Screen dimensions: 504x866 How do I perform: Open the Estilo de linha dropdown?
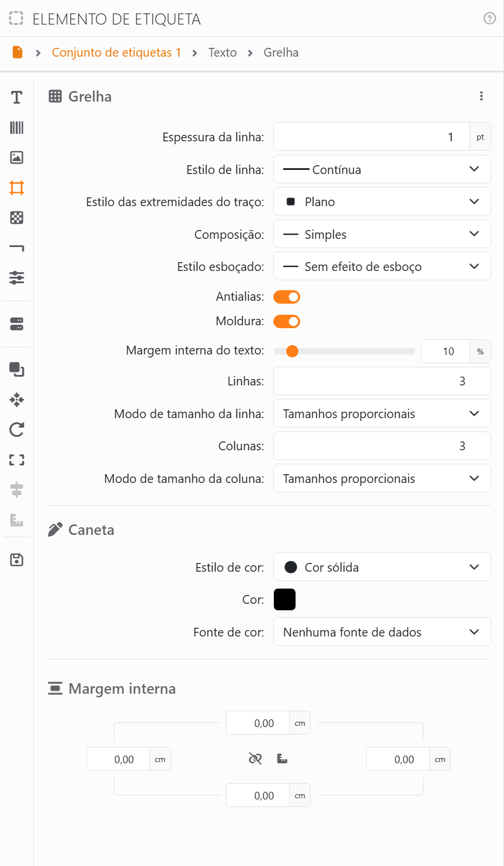382,169
